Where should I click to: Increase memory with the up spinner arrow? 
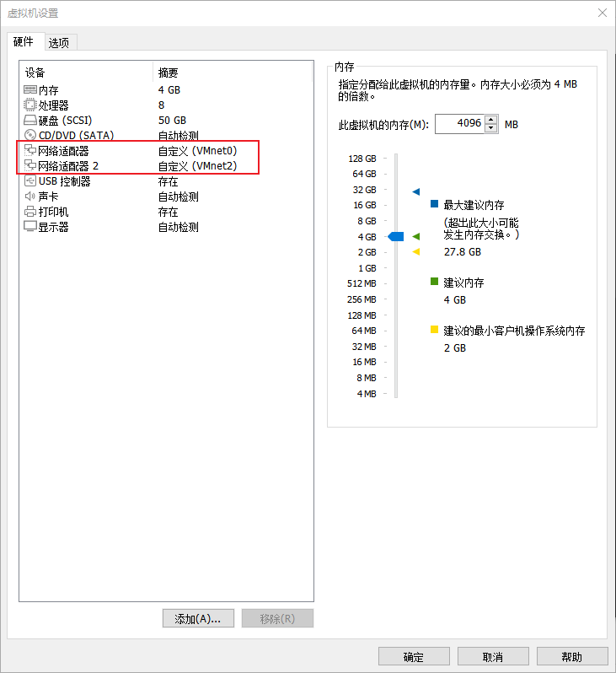(491, 120)
